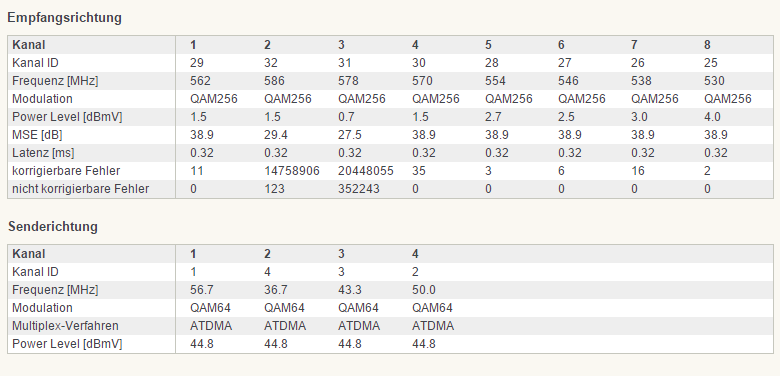
Task: Click upstream frequency 43.3
Action: [x=349, y=290]
